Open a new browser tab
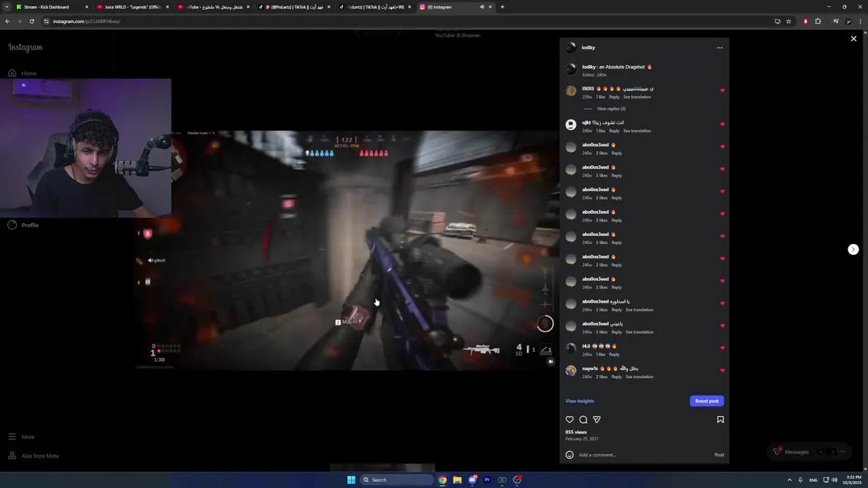Viewport: 868px width, 488px height. (502, 7)
